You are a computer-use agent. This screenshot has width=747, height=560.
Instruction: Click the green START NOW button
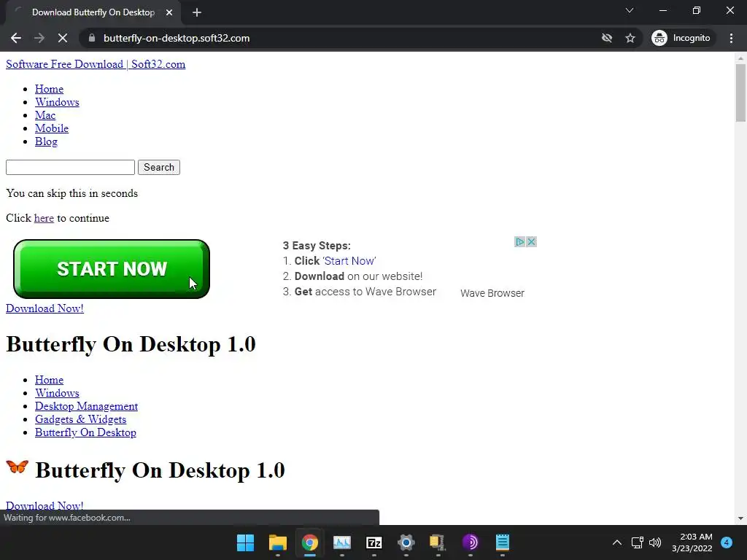[x=112, y=269]
